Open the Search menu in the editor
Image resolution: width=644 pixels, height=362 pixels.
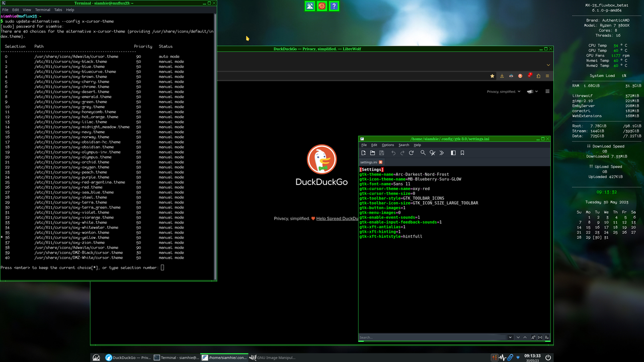click(x=404, y=145)
